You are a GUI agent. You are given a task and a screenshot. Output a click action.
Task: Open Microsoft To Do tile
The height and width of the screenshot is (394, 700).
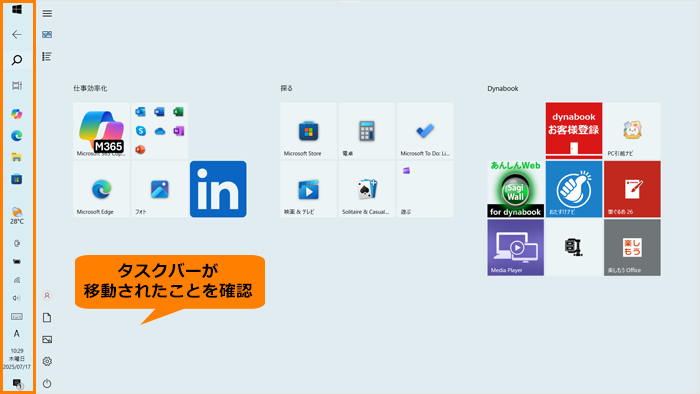click(x=425, y=131)
